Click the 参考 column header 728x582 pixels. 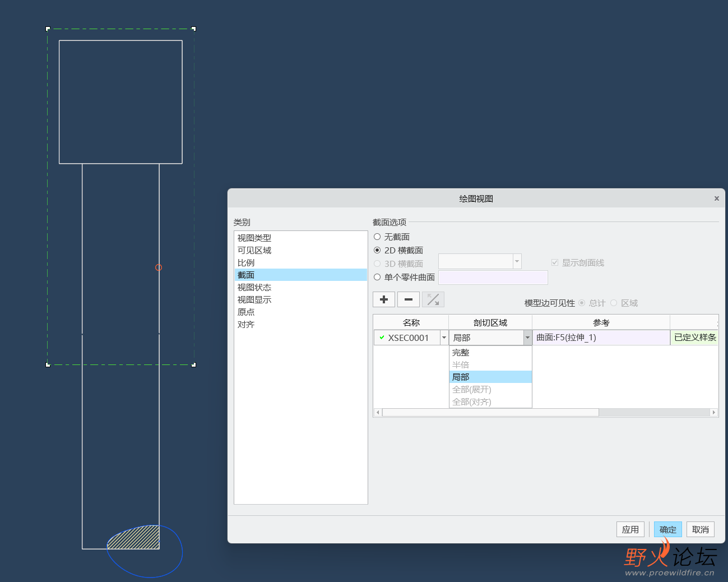601,322
